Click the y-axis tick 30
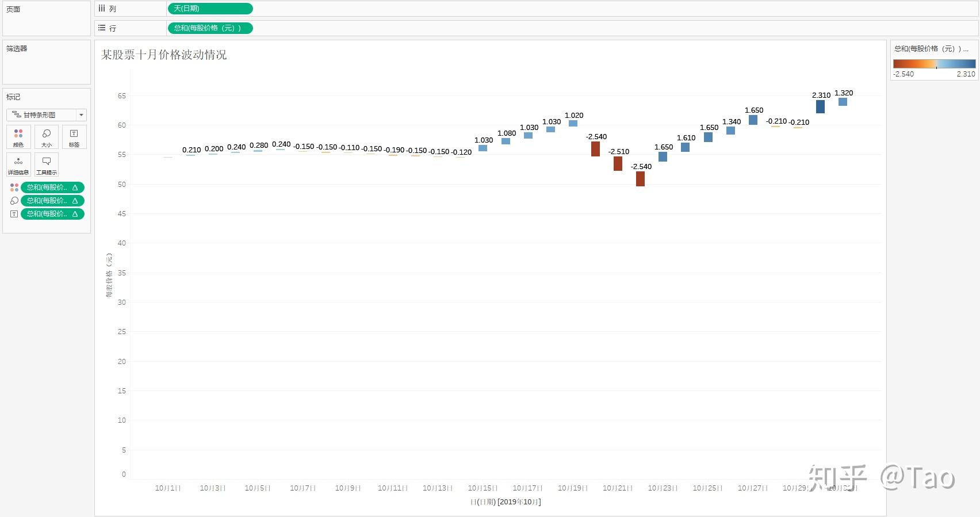Screen dimensions: 980x517 pos(122,302)
